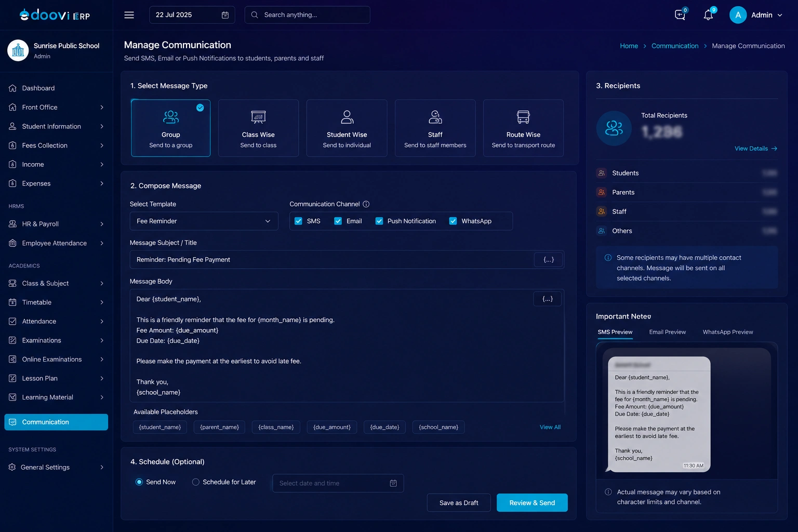Insert placeholder in Message Body button
798x532 pixels.
pyautogui.click(x=548, y=299)
